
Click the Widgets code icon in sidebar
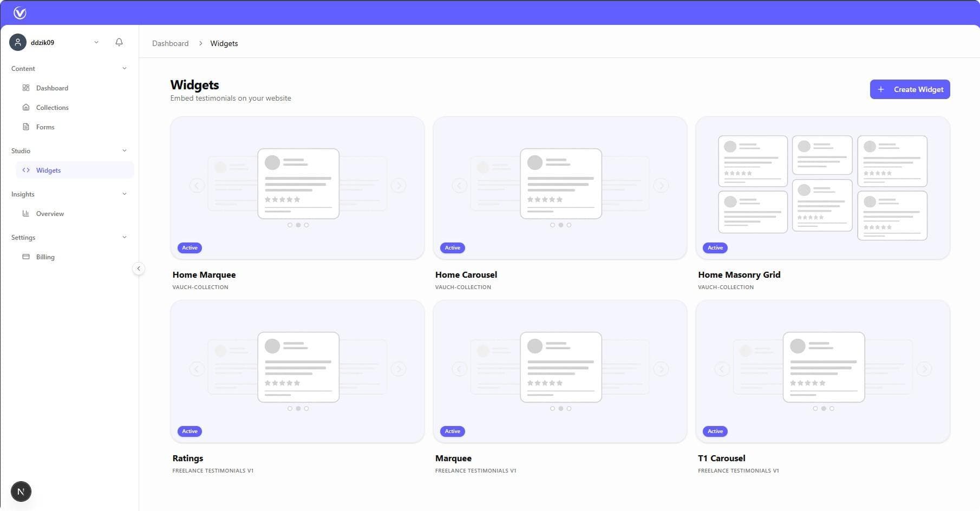point(26,170)
